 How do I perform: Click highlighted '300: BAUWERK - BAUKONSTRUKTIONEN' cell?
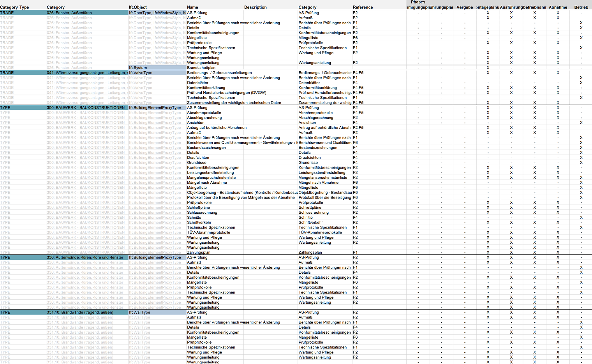pyautogui.click(x=87, y=107)
